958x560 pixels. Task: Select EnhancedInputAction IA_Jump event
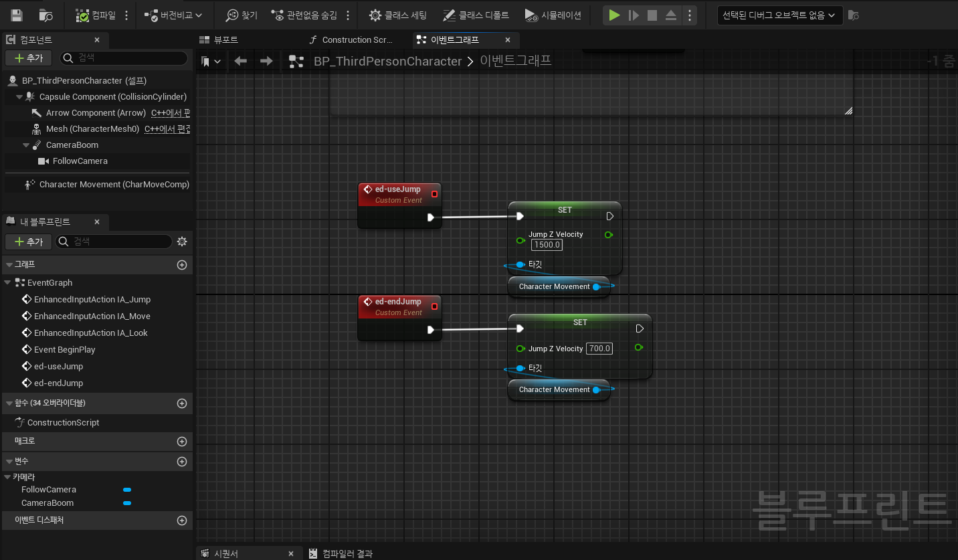92,300
